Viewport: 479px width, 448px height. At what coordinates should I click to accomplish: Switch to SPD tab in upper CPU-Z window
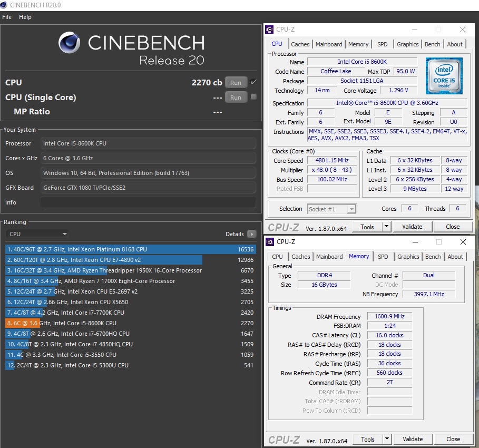coord(382,44)
